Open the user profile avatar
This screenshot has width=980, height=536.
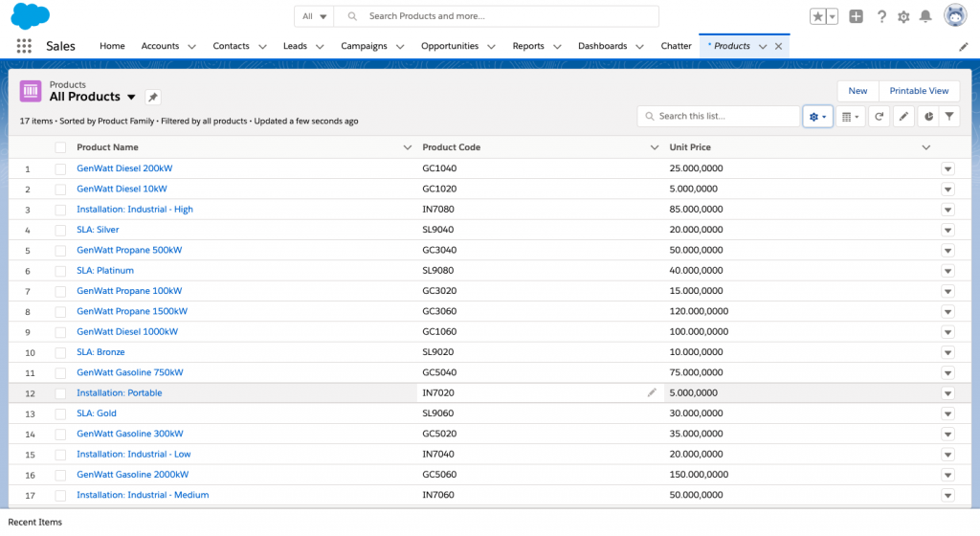pyautogui.click(x=955, y=15)
